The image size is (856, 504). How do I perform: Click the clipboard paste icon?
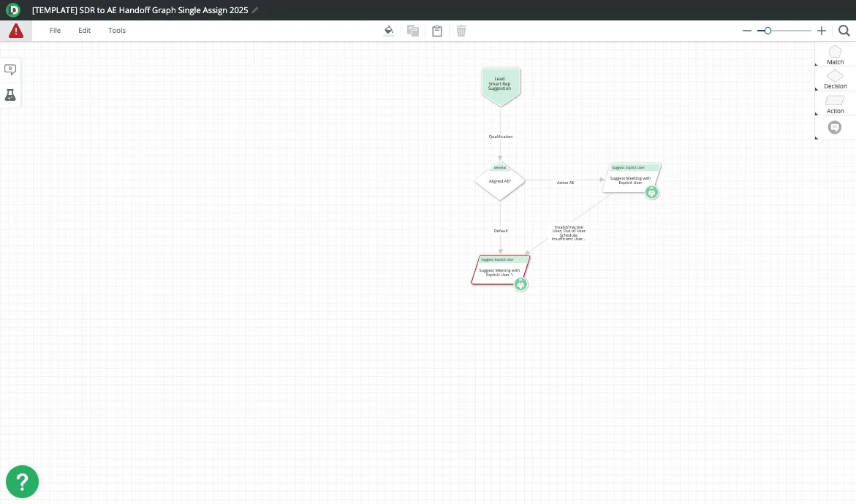[x=437, y=31]
